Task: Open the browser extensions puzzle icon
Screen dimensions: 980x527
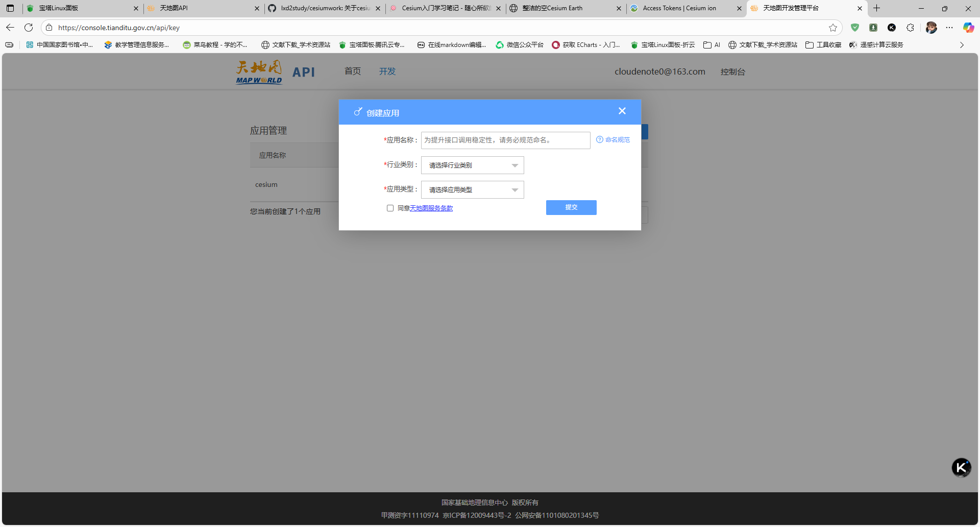Action: pos(910,28)
